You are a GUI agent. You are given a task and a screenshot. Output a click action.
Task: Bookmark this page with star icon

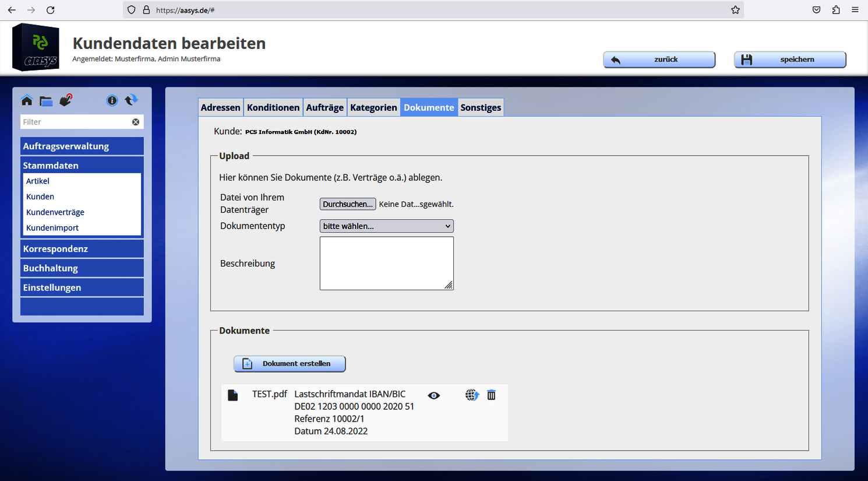pyautogui.click(x=735, y=10)
